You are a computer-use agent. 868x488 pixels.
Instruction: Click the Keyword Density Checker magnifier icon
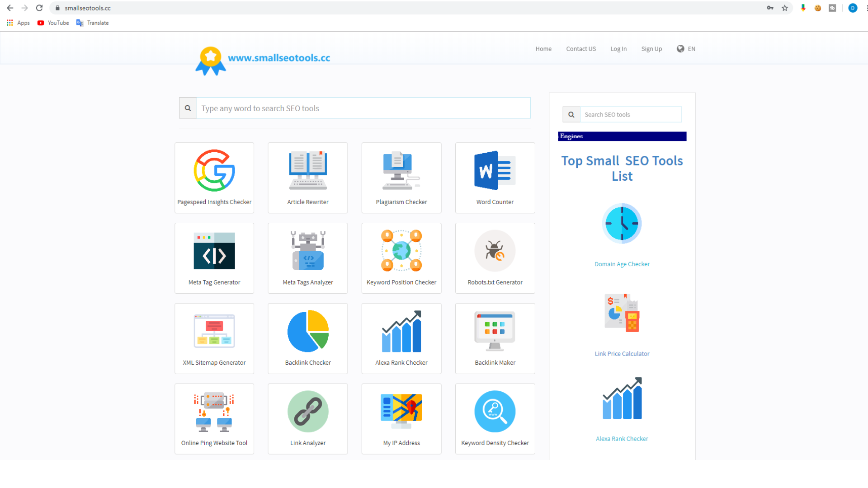point(495,412)
